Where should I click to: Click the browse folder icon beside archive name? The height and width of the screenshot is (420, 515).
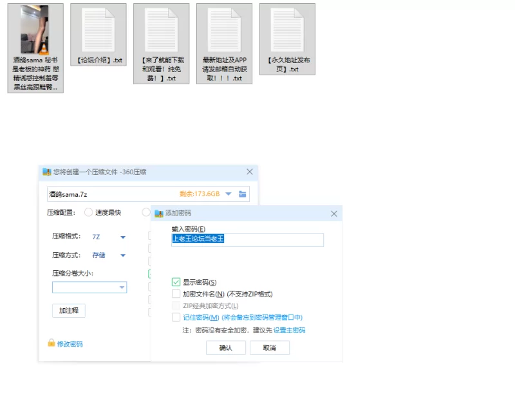click(243, 194)
